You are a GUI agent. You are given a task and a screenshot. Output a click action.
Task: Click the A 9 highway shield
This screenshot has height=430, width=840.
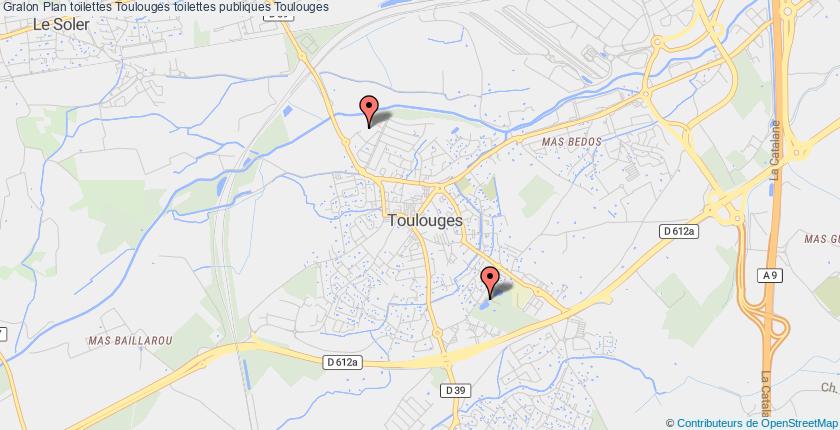[x=770, y=276]
